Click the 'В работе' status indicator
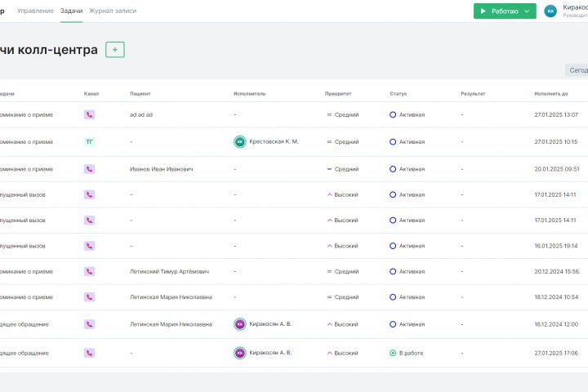The width and height of the screenshot is (588, 392). coord(406,354)
